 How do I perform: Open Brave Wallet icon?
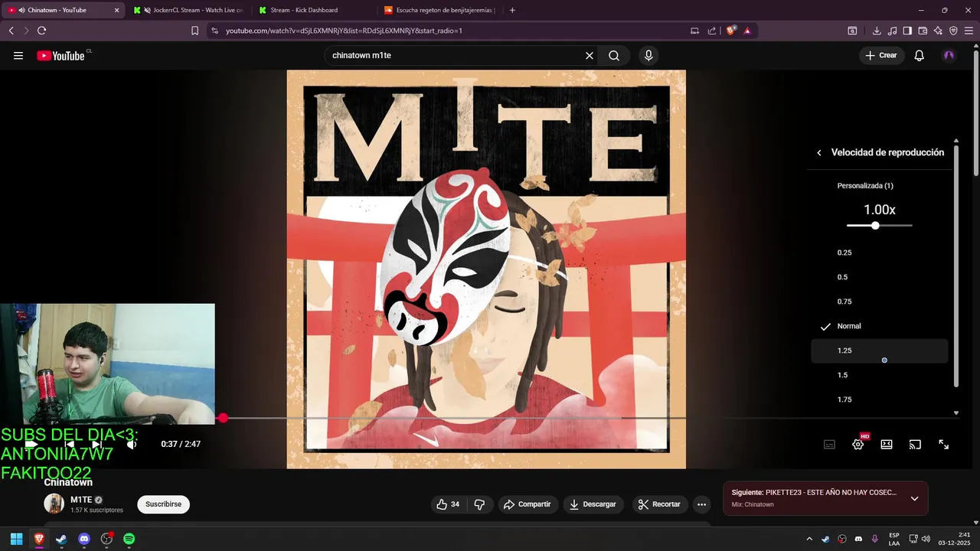pyautogui.click(x=923, y=31)
